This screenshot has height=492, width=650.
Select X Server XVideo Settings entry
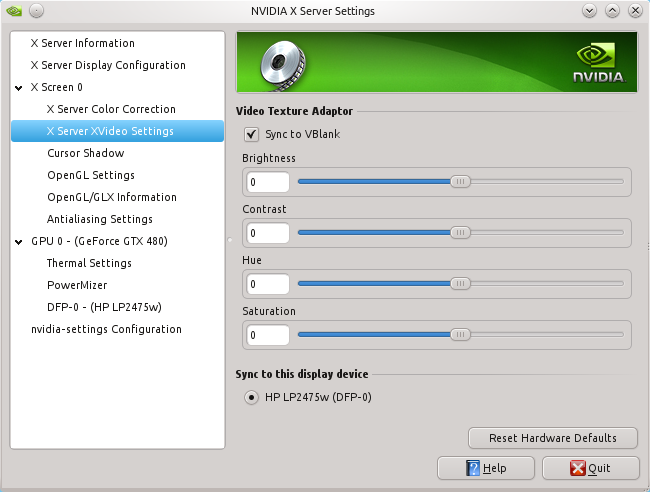pyautogui.click(x=117, y=131)
